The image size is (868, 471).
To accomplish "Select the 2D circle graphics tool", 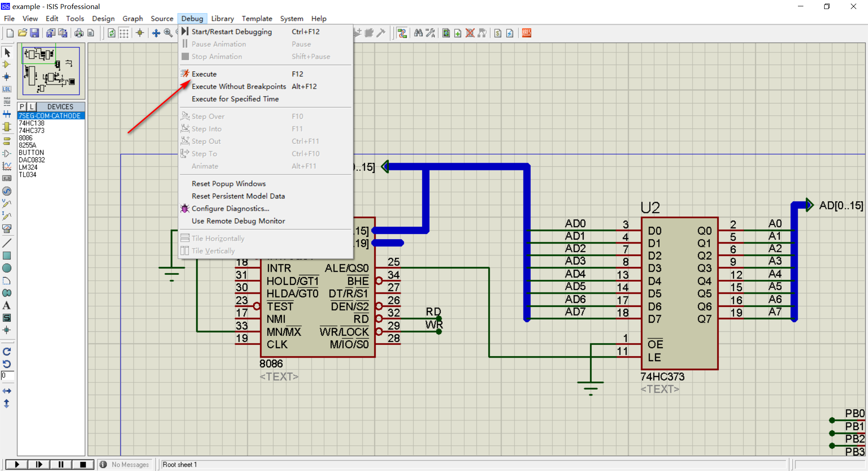I will (x=7, y=268).
